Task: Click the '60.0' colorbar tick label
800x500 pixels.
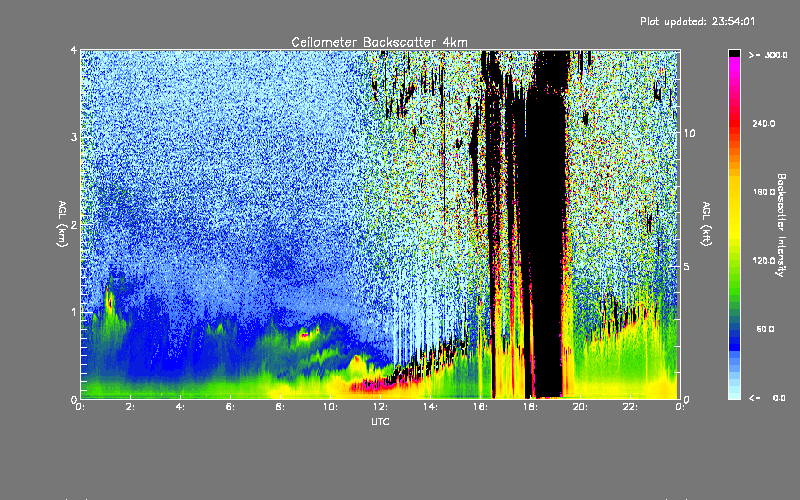Action: tap(765, 329)
